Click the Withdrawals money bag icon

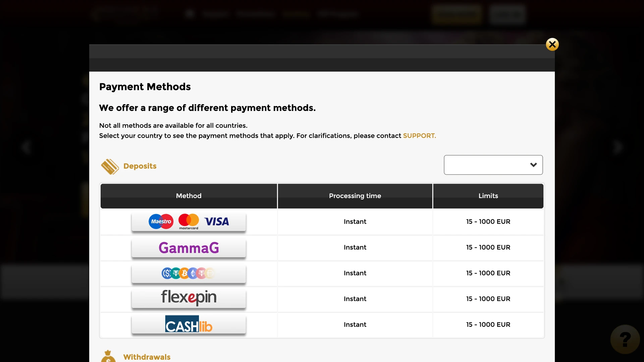(x=108, y=357)
